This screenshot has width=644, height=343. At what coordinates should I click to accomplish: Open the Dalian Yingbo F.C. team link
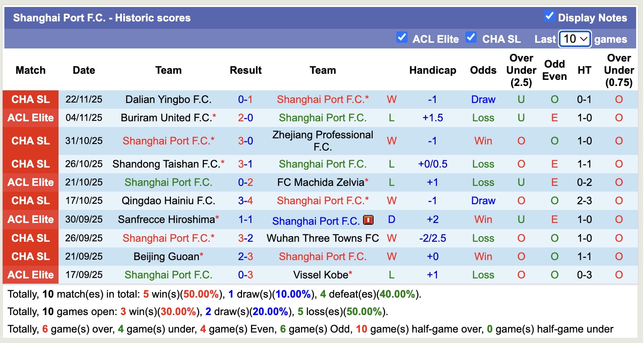coord(168,99)
